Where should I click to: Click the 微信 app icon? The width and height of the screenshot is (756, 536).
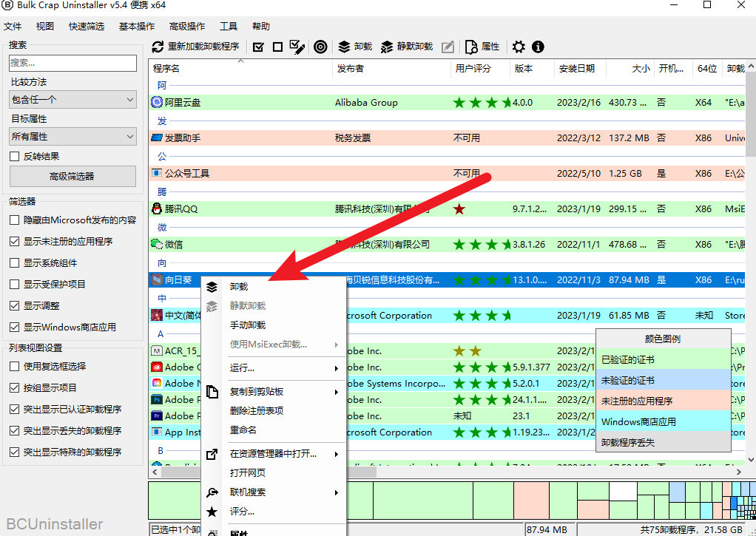(157, 245)
